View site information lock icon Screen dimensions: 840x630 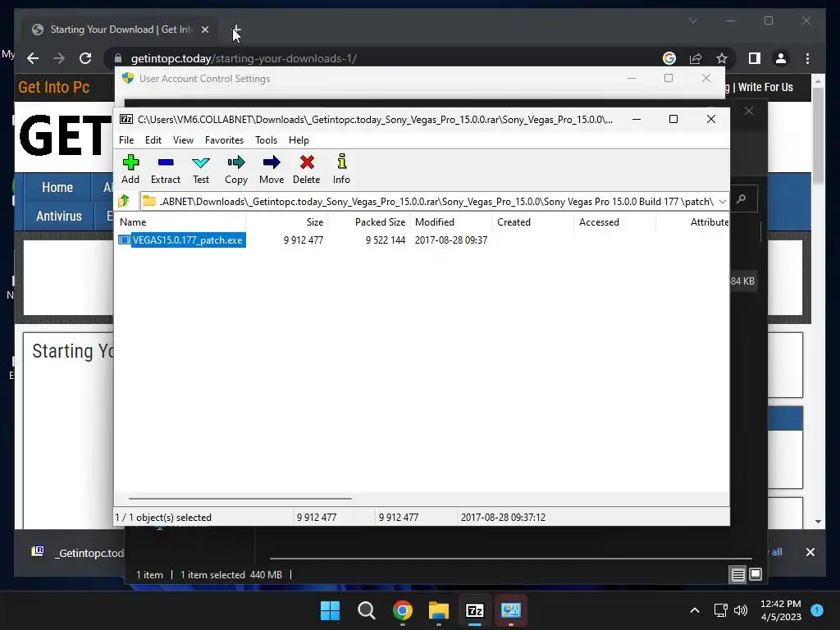coord(118,58)
